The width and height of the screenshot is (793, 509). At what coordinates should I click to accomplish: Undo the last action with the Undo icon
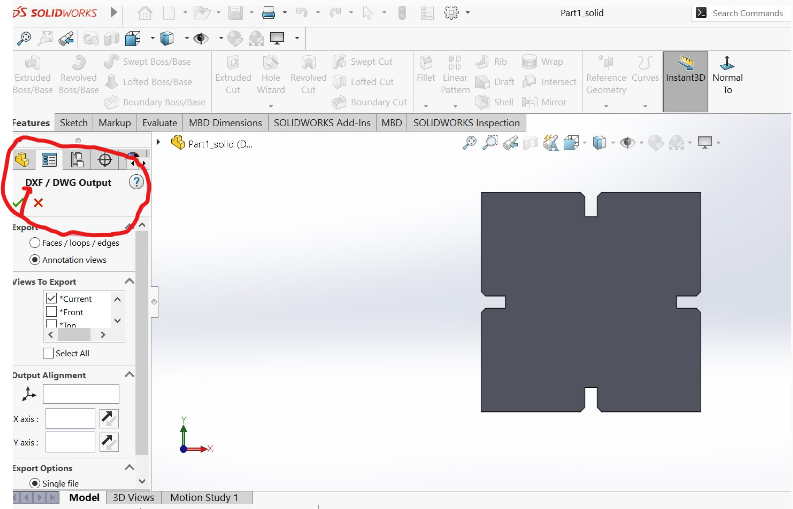coord(302,13)
